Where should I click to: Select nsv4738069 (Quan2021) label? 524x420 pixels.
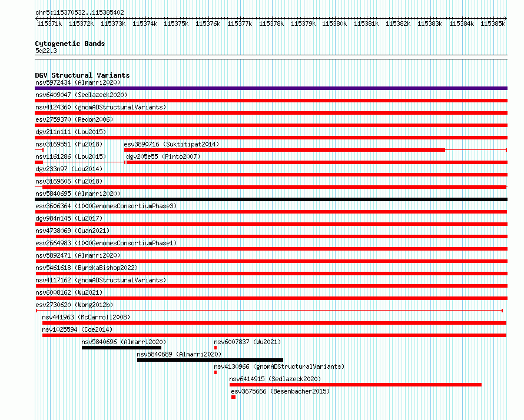click(72, 231)
